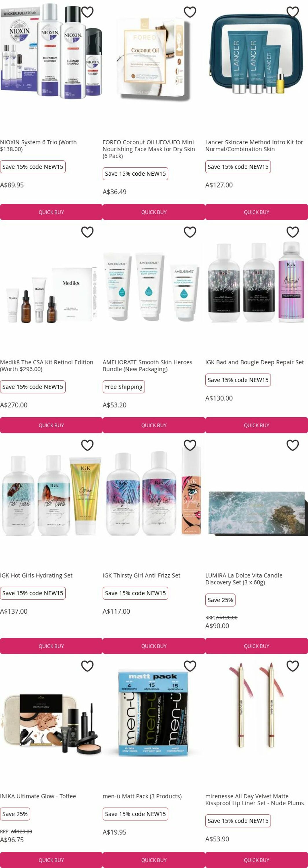Click the Free Shipping badge on AMELIORATE
The height and width of the screenshot is (868, 308).
124,387
